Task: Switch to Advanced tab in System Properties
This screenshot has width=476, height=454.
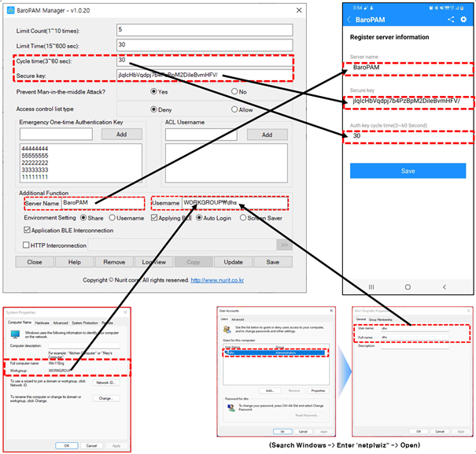Action: 61,323
